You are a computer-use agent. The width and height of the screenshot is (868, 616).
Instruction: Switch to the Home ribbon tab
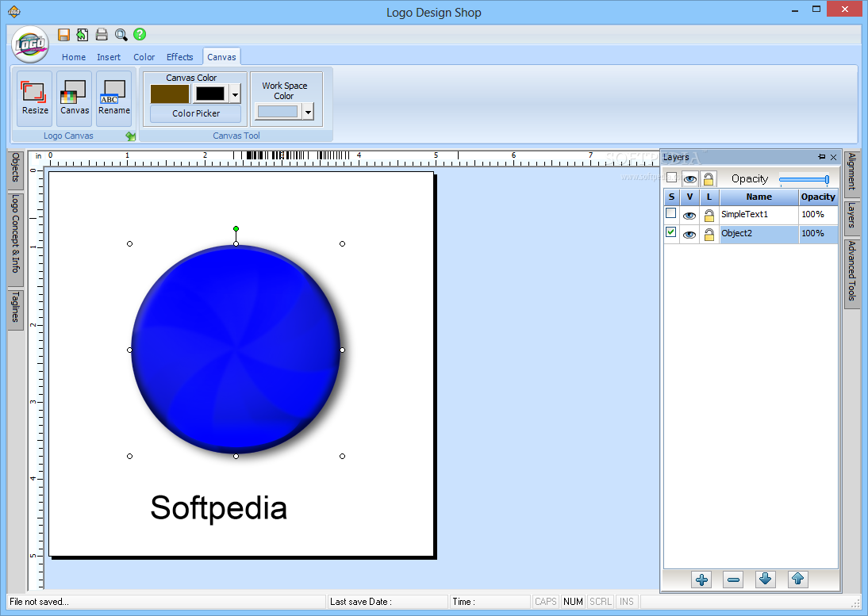pos(74,57)
